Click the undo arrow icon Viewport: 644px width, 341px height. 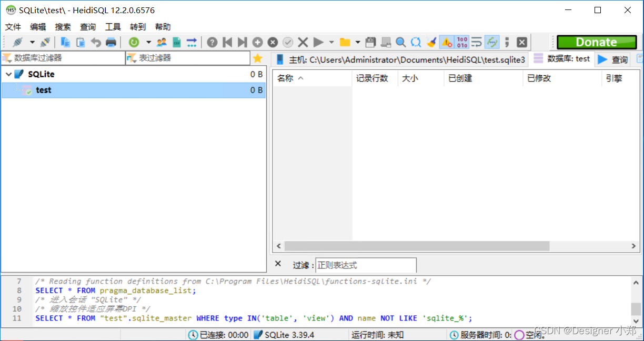pyautogui.click(x=96, y=42)
